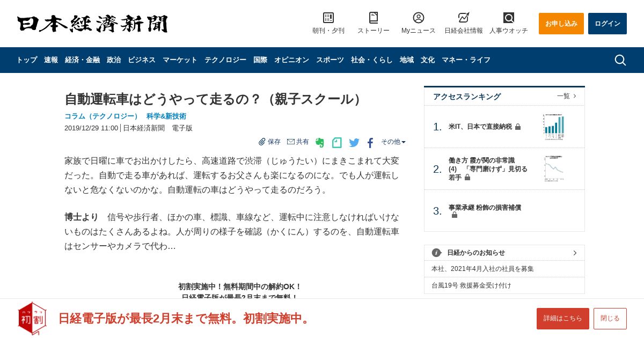The image size is (644, 338).
Task: Click the 保存 paperclip save icon
Action: (262, 142)
